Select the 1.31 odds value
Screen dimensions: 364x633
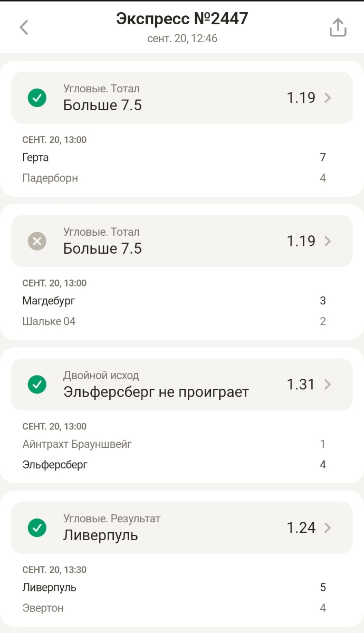click(301, 385)
